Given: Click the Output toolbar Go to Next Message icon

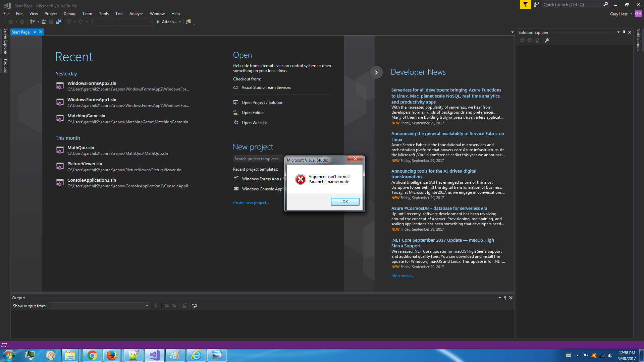Looking at the screenshot, I should click(174, 306).
